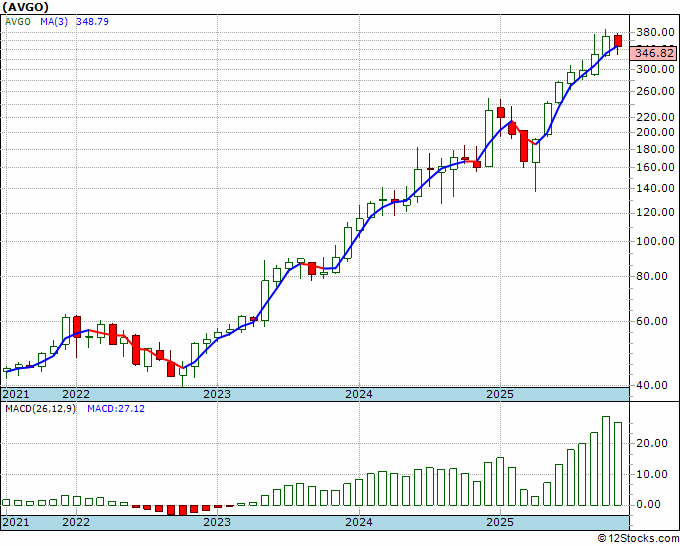Click the 12Stocks.com copyright text
Screen dimensions: 680x546
click(x=638, y=539)
